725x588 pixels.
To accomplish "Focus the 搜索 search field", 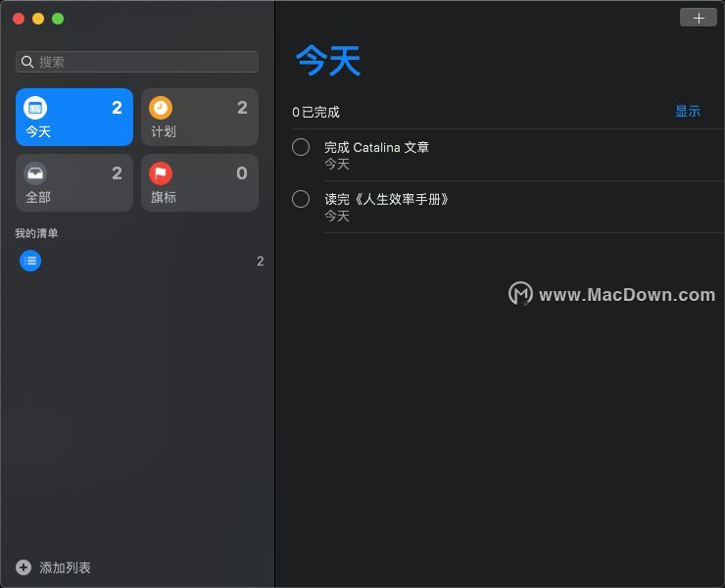I will pos(137,62).
